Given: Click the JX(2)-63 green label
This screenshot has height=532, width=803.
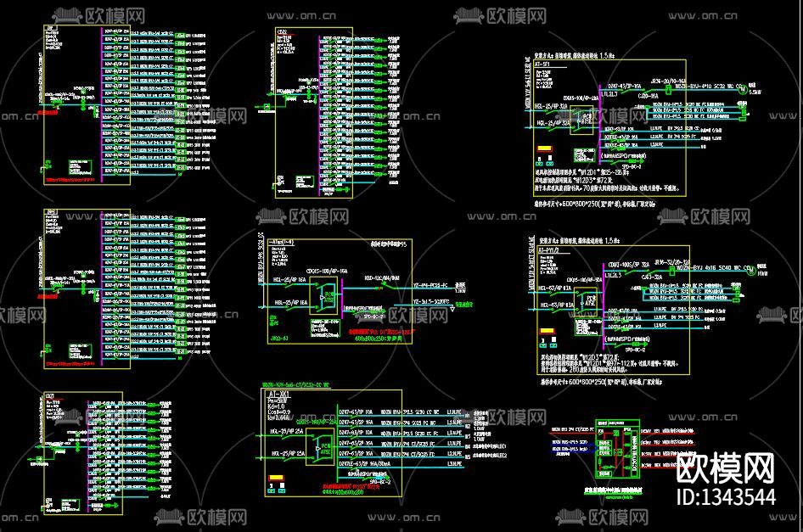Looking at the screenshot, I should point(278,338).
